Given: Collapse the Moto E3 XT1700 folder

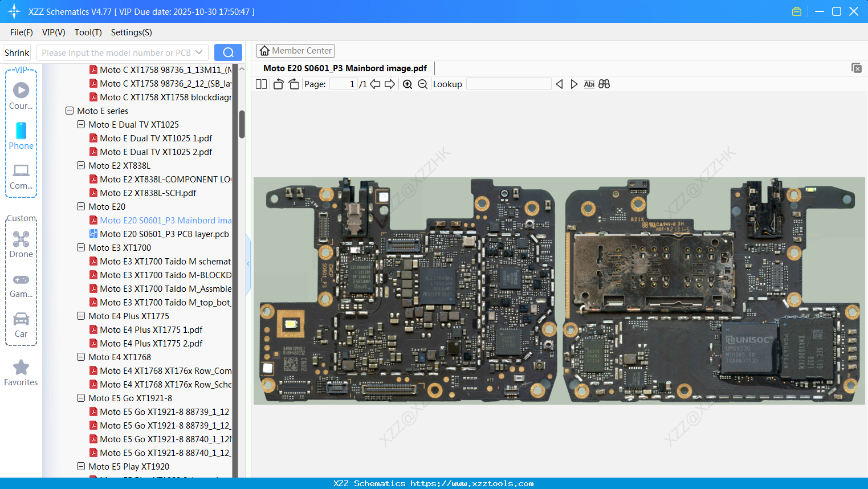Looking at the screenshot, I should coord(81,248).
